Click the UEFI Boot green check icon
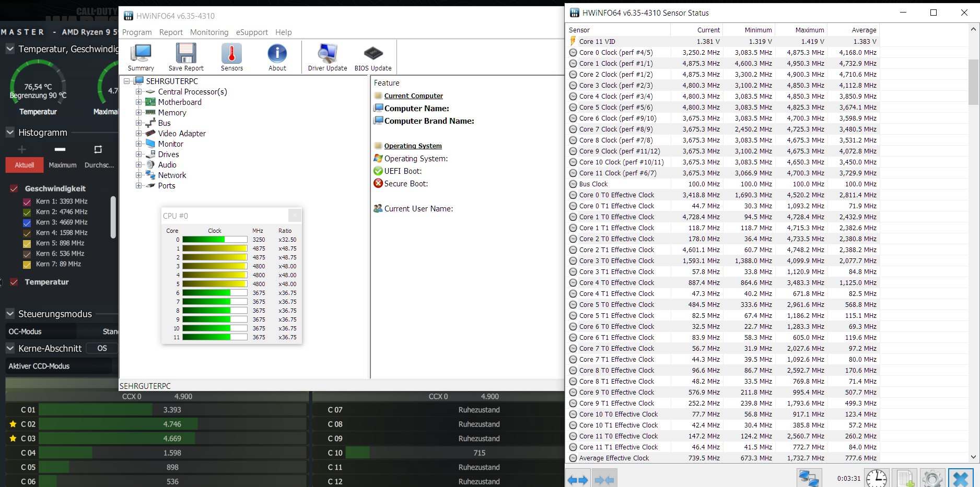Screen dimensions: 980x487 378,171
